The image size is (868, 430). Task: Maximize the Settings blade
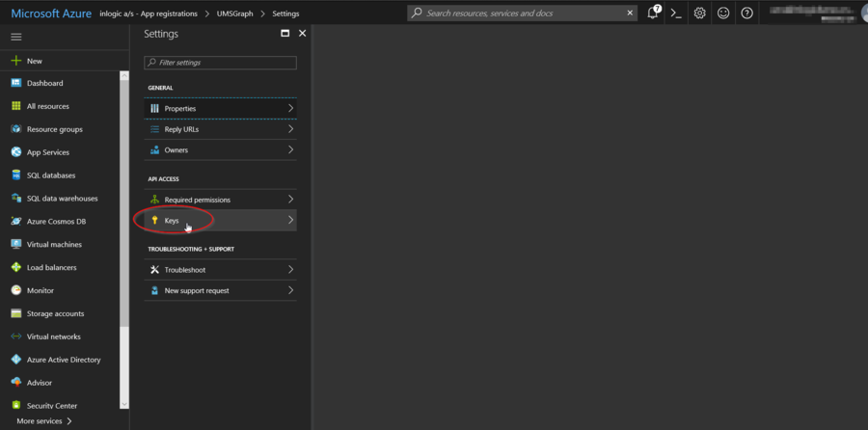click(x=285, y=34)
